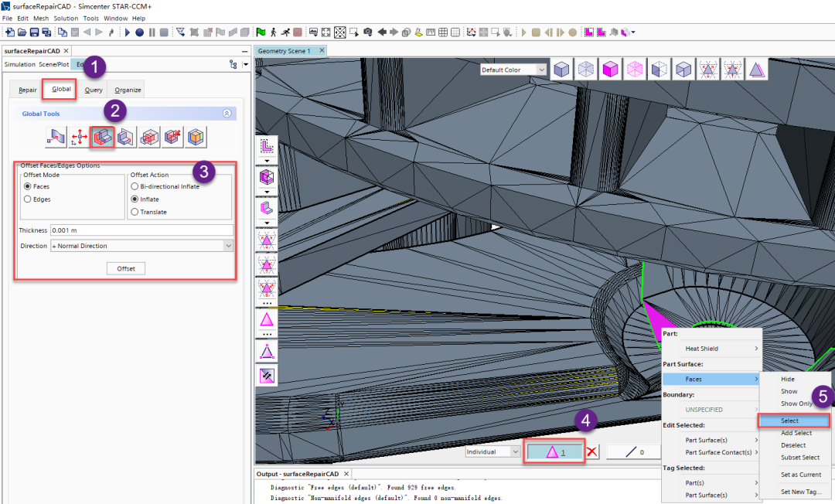Click the first Global Tools icon, left of move arrows
This screenshot has height=504, width=835.
click(56, 138)
